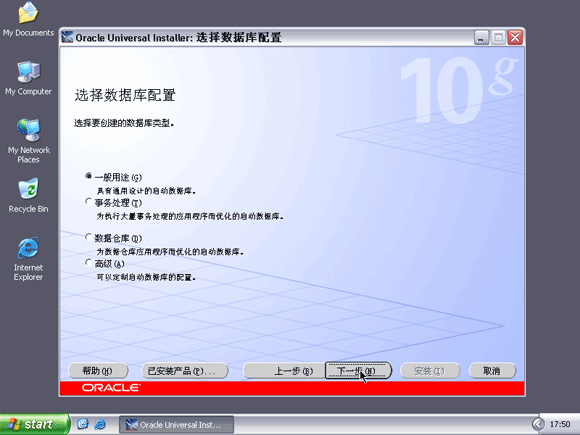Viewport: 580px width, 435px height.
Task: Open My Computer desktop icon
Action: pyautogui.click(x=28, y=78)
